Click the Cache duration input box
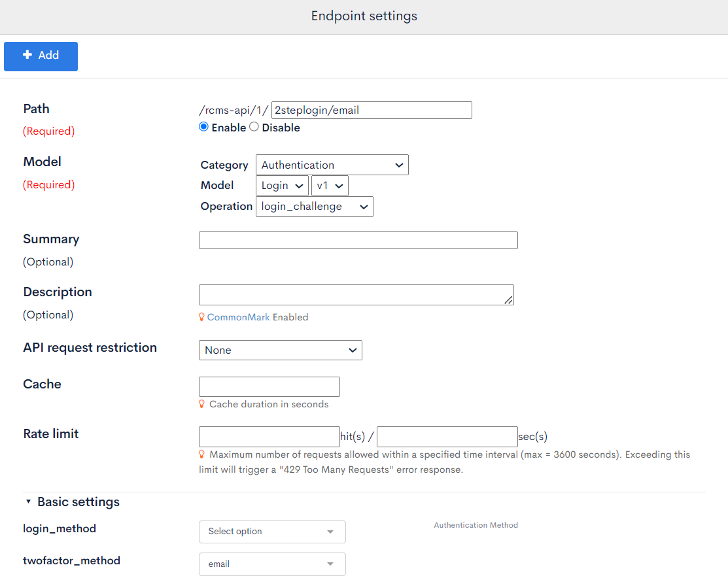This screenshot has height=580, width=728. coord(269,386)
